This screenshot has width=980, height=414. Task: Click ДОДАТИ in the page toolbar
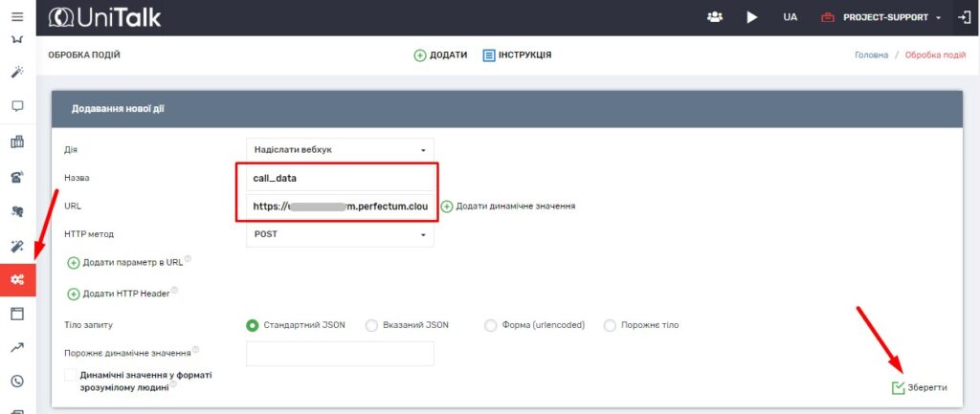tap(440, 55)
